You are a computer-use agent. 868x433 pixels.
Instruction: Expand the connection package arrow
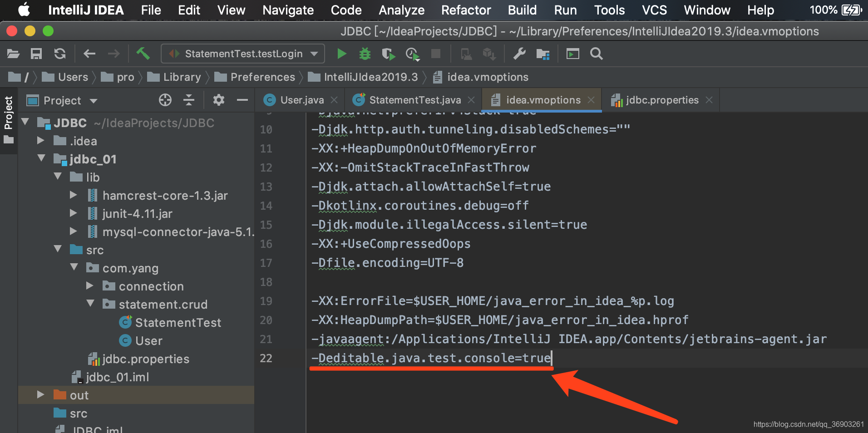tap(90, 285)
